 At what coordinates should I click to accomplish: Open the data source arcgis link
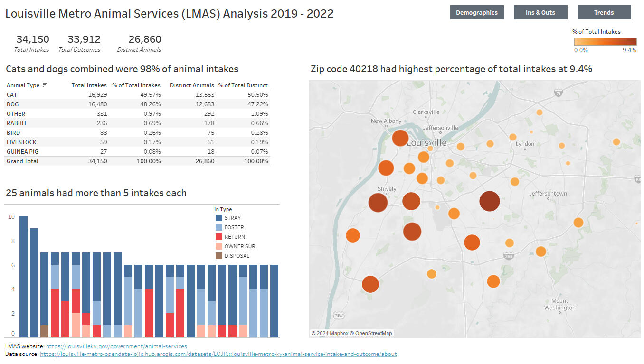(x=218, y=354)
